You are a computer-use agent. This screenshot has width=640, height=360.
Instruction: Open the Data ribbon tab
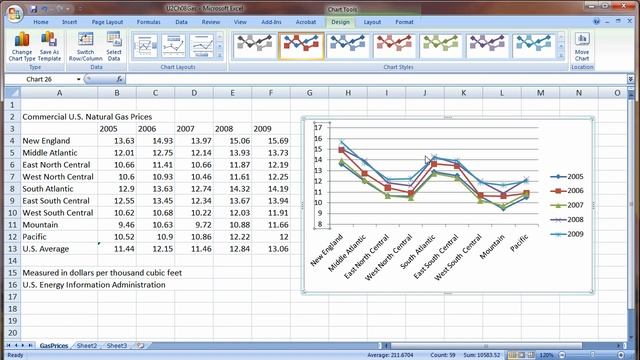(181, 22)
